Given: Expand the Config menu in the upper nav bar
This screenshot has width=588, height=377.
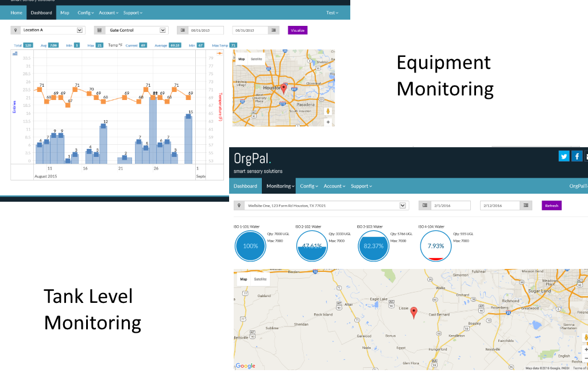Looking at the screenshot, I should coord(86,13).
